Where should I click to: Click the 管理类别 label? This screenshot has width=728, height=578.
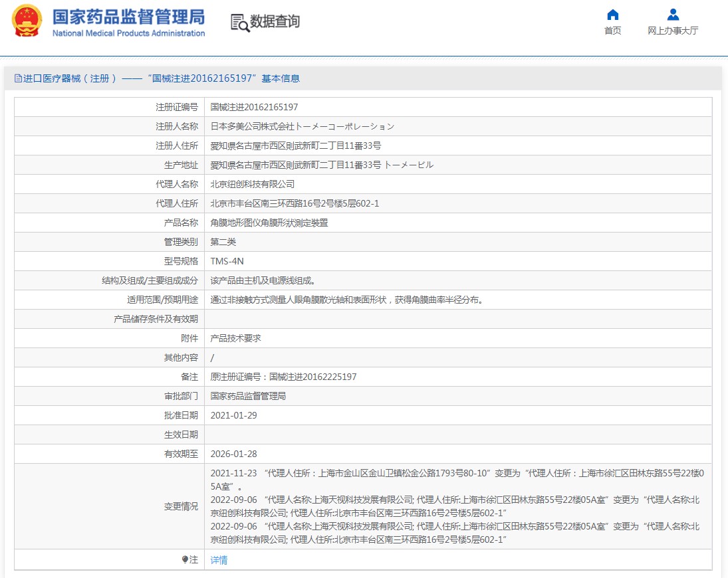(x=181, y=242)
